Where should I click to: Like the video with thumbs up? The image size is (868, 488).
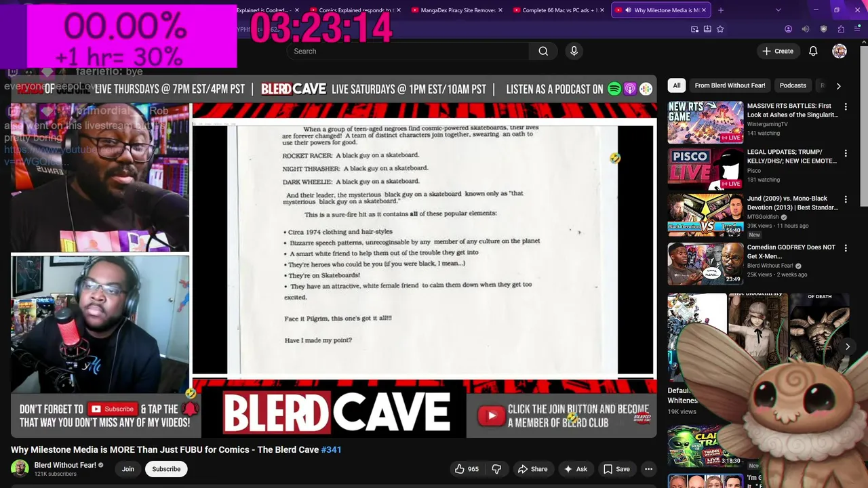467,469
